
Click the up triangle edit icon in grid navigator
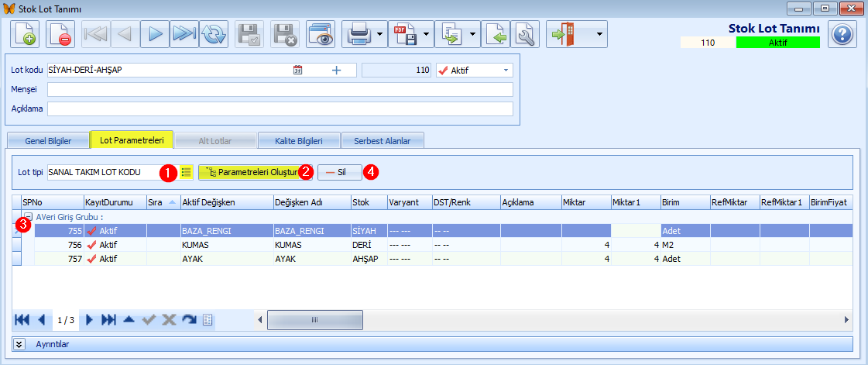pyautogui.click(x=129, y=319)
